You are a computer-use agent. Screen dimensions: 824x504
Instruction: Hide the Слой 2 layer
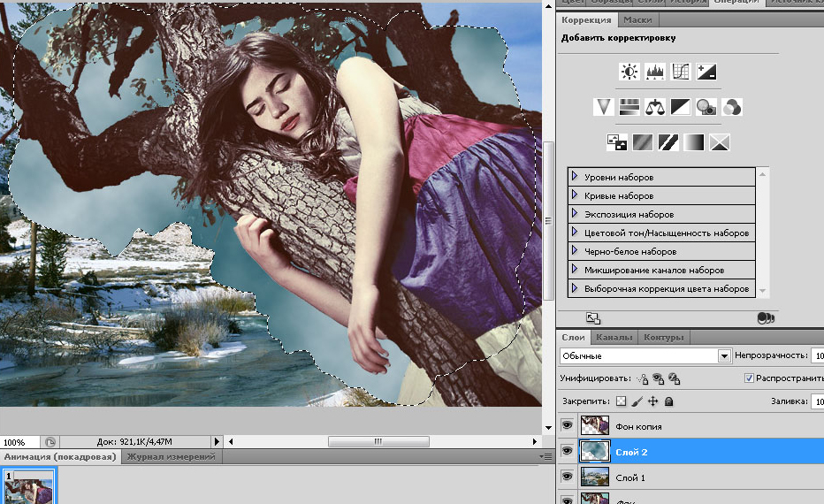(567, 451)
